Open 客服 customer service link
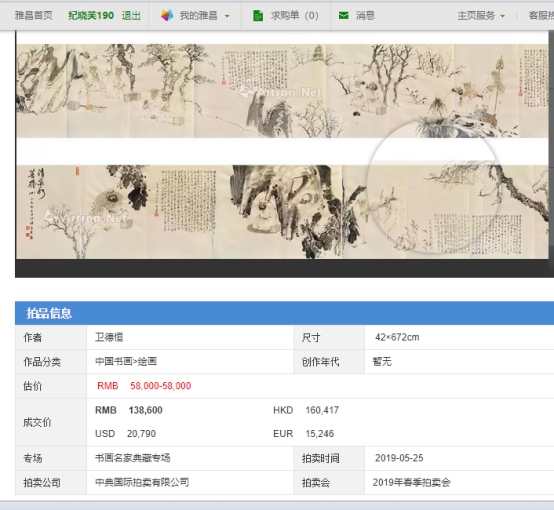This screenshot has height=510, width=554. 541,16
